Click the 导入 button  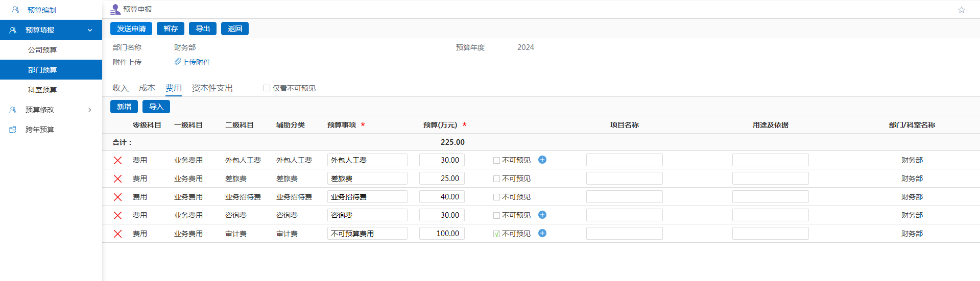pos(156,107)
